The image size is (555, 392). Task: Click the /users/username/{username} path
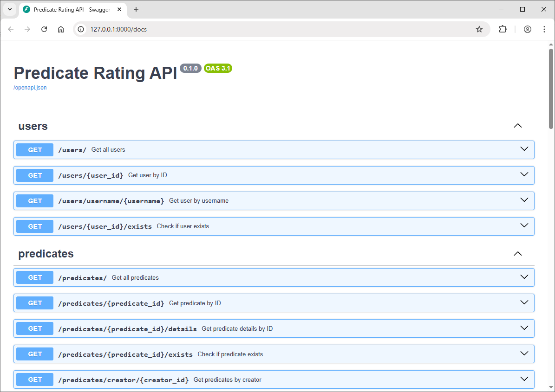pyautogui.click(x=111, y=201)
